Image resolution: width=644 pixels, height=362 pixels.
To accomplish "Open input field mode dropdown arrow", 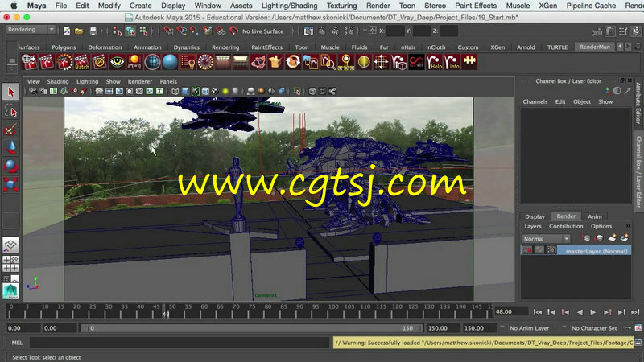I will [x=365, y=31].
